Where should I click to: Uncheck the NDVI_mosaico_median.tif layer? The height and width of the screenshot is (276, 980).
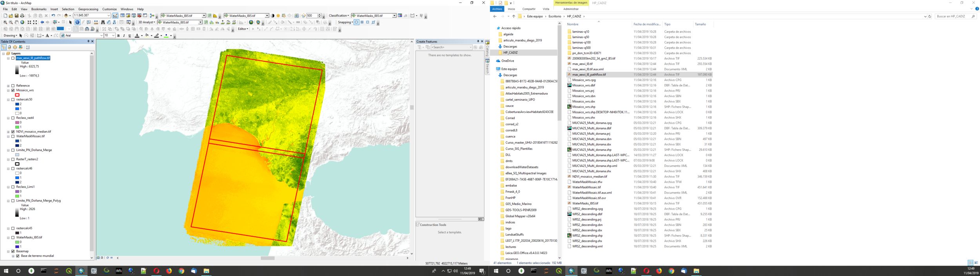[x=13, y=132]
